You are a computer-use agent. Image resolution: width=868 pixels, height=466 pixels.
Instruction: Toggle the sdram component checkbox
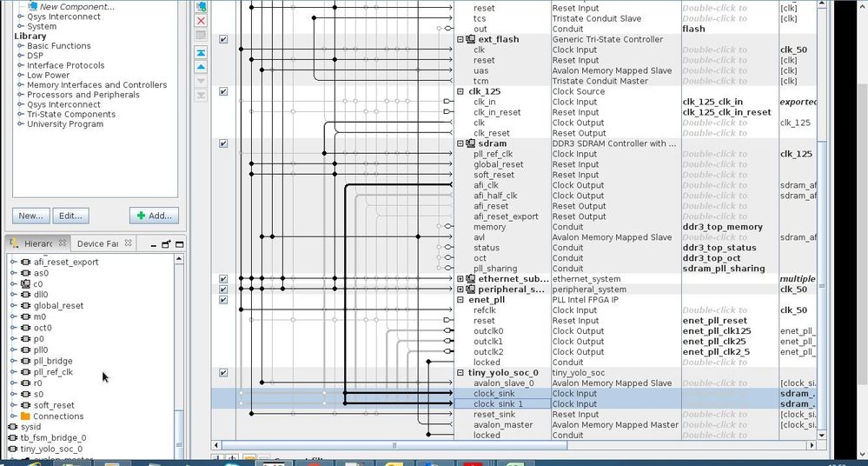tap(223, 143)
